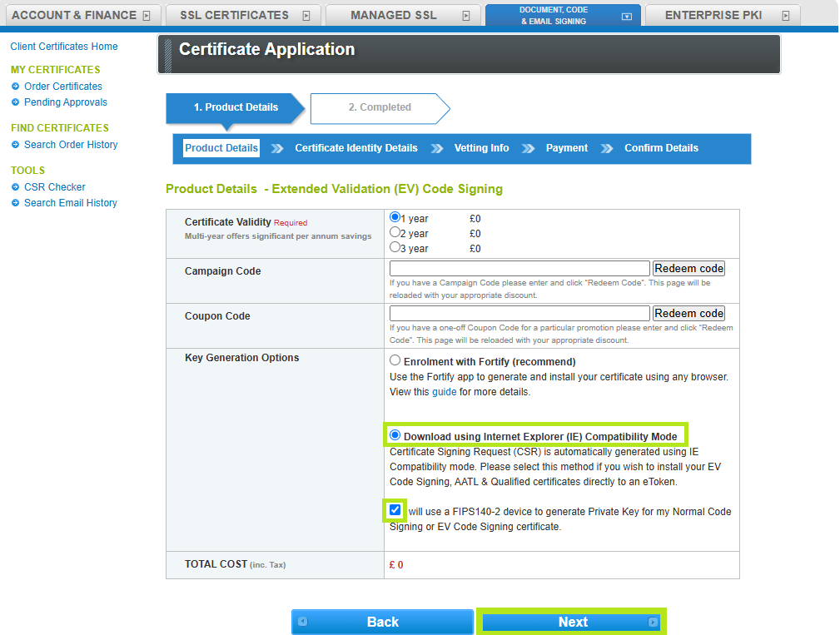Expand the Account & Finance menu arrow
This screenshot has width=840, height=635.
(147, 16)
